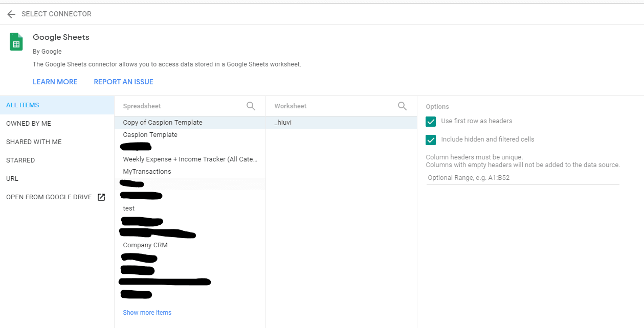
Task: Click the Optional Range input field
Action: click(522, 178)
